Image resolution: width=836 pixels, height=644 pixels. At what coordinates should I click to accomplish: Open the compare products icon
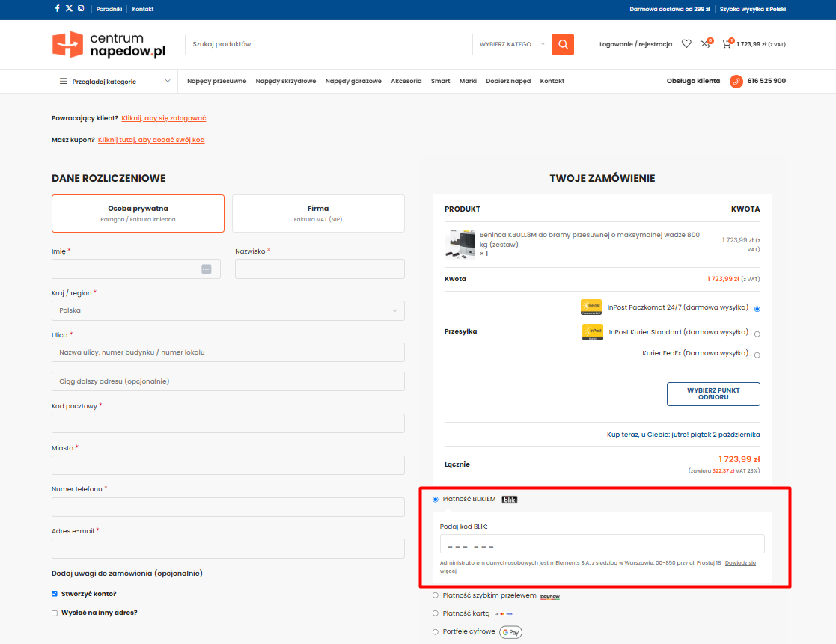click(705, 43)
